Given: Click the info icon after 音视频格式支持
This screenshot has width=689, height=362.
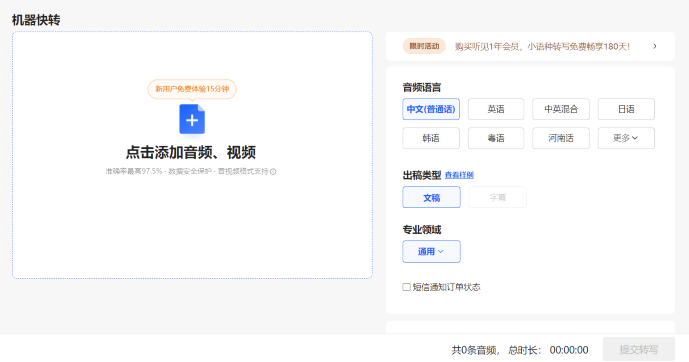Looking at the screenshot, I should click(273, 172).
